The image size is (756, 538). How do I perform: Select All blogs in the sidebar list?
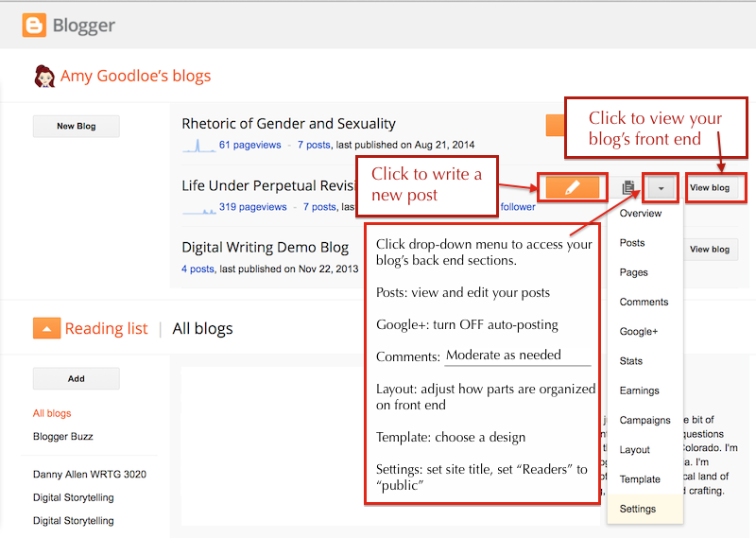coord(52,413)
